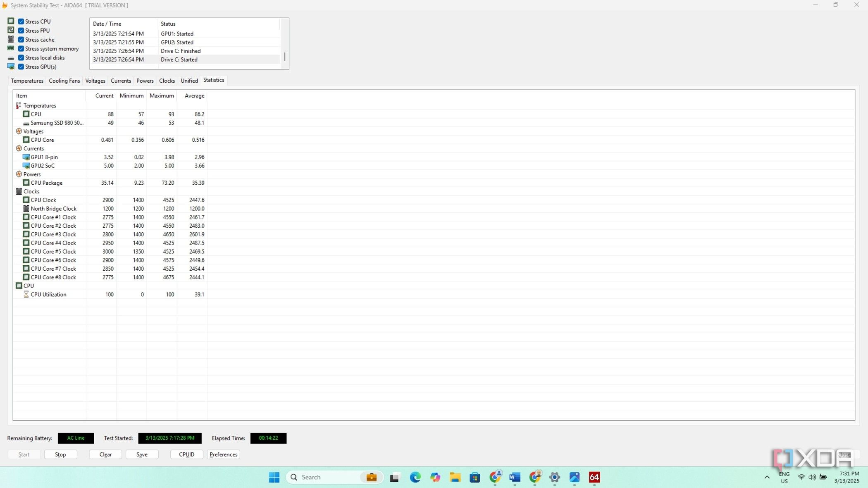Select the 'Drive C: Finished' log entry
Viewport: 868px width, 488px height.
(x=185, y=51)
